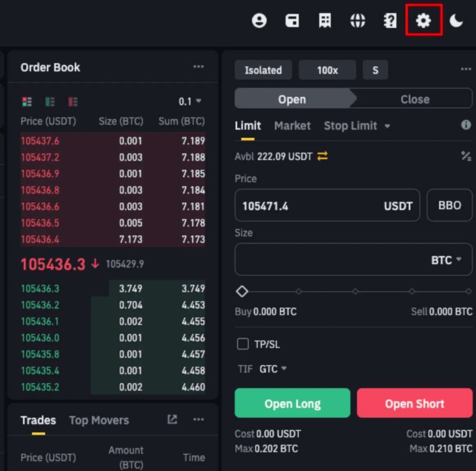Screen dimensions: 476x471
Task: Click the order size slider handle
Action: tap(242, 291)
